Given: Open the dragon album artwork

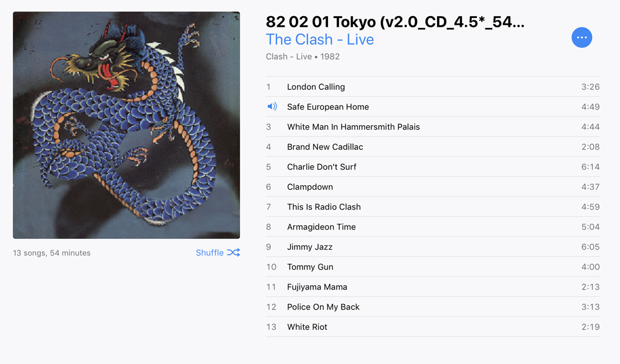Looking at the screenshot, I should (x=126, y=125).
